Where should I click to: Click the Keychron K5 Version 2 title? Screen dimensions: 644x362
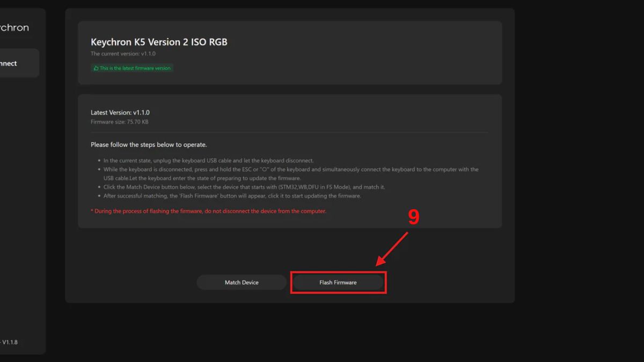[159, 41]
